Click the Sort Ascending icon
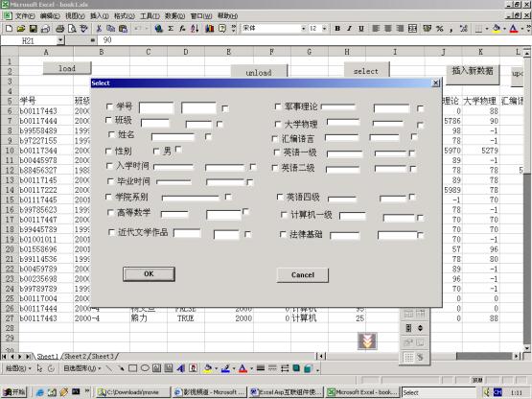 [x=195, y=29]
